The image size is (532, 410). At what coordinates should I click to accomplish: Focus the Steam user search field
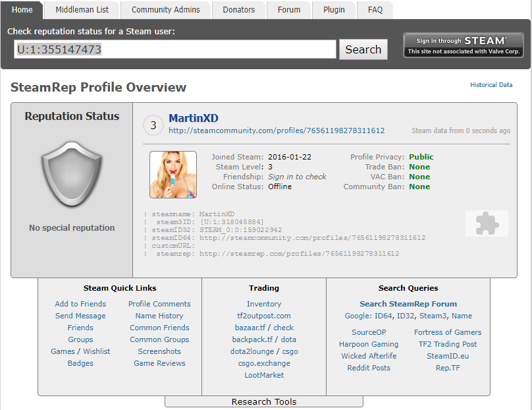[175, 49]
